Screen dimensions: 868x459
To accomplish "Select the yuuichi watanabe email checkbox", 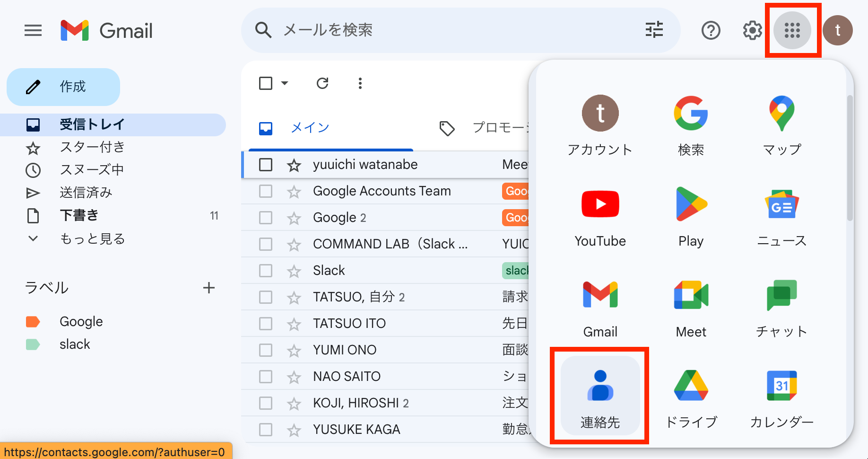I will point(266,165).
